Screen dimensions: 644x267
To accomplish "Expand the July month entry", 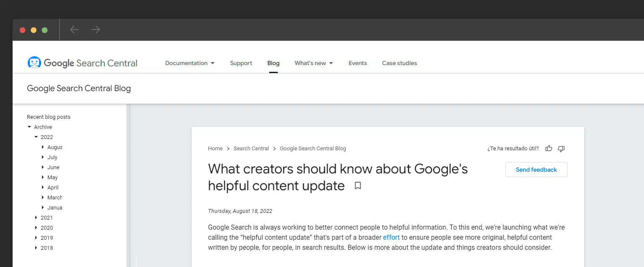I will (x=43, y=157).
